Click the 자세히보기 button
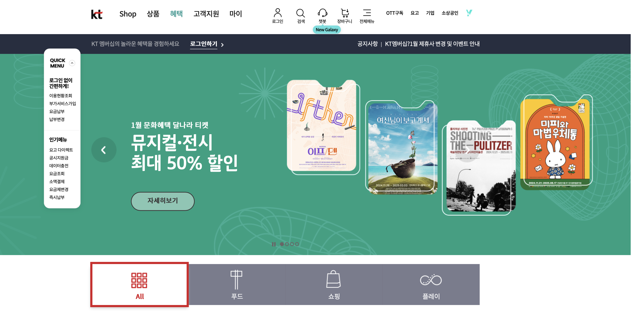 163,201
